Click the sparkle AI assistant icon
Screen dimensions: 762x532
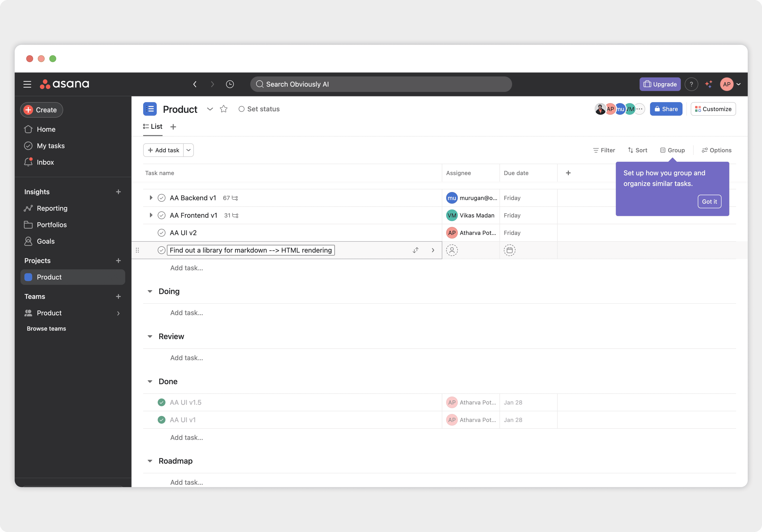coord(709,84)
